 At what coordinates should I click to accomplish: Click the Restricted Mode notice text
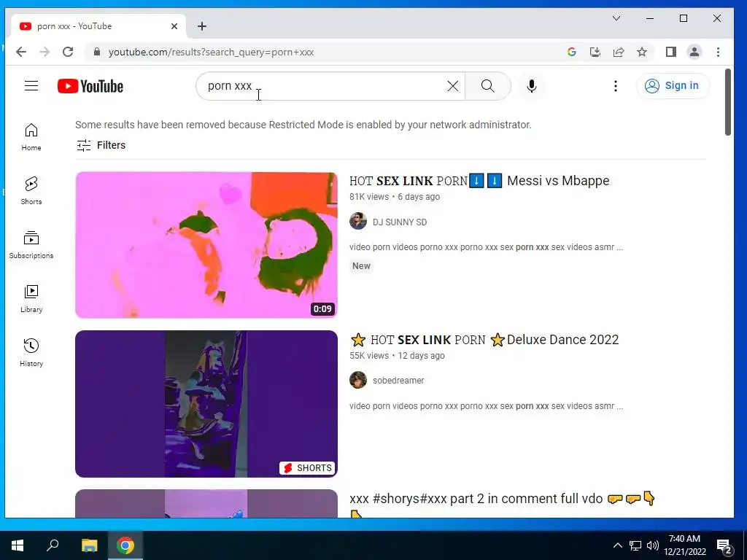[303, 125]
